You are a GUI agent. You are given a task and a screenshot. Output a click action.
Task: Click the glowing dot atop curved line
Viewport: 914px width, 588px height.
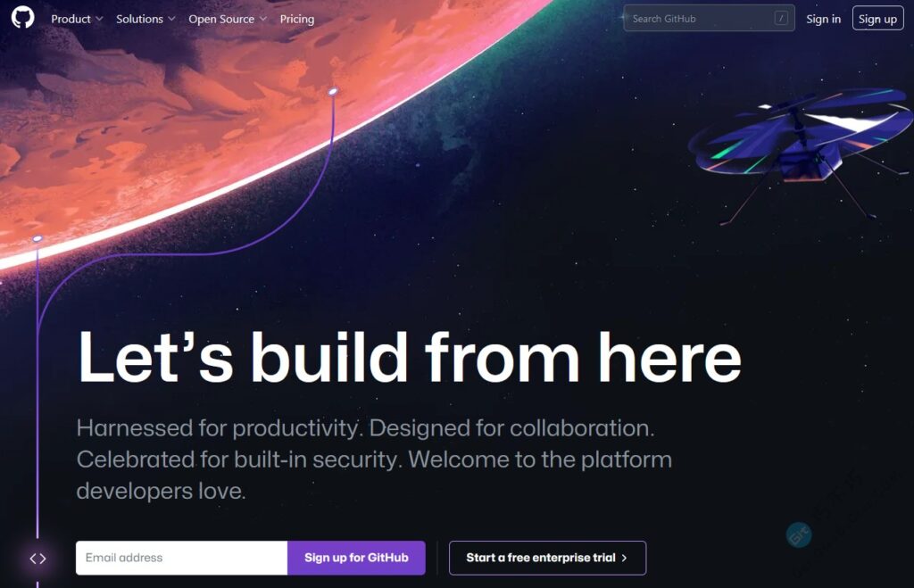(x=333, y=92)
